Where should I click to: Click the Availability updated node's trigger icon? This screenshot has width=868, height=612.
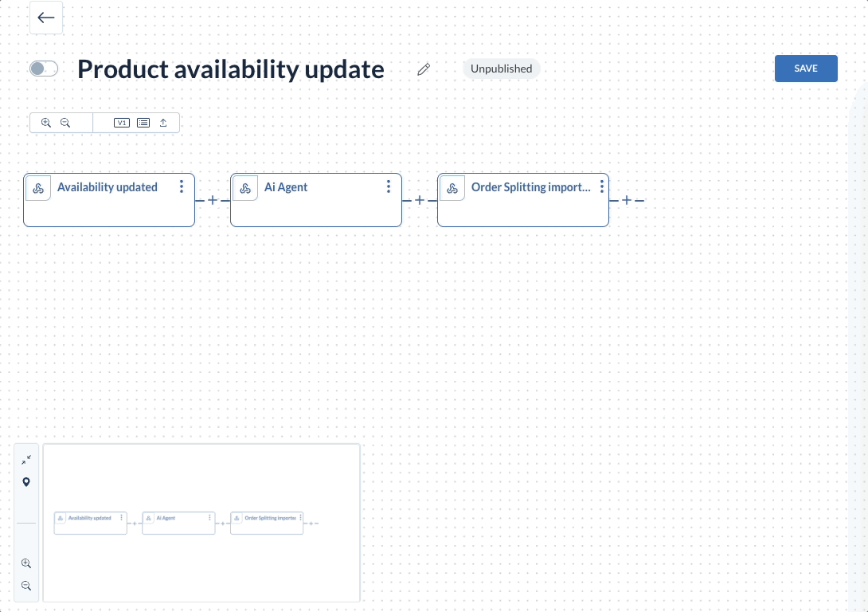point(37,187)
